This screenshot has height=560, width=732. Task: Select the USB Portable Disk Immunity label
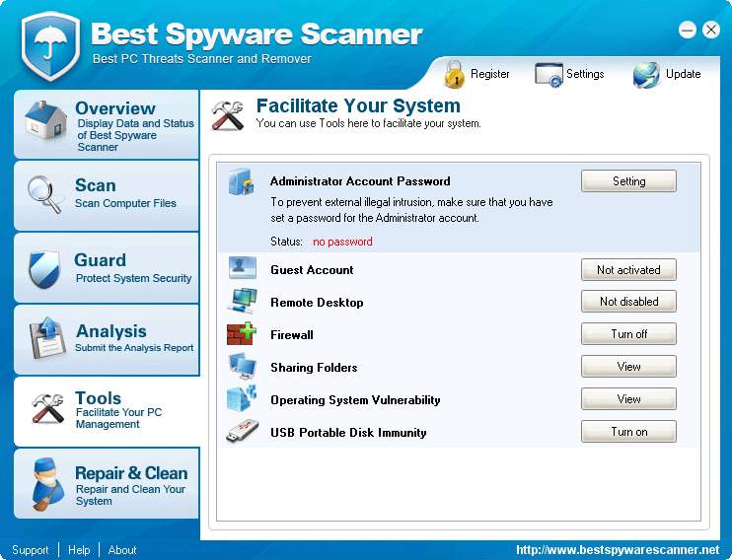click(348, 433)
